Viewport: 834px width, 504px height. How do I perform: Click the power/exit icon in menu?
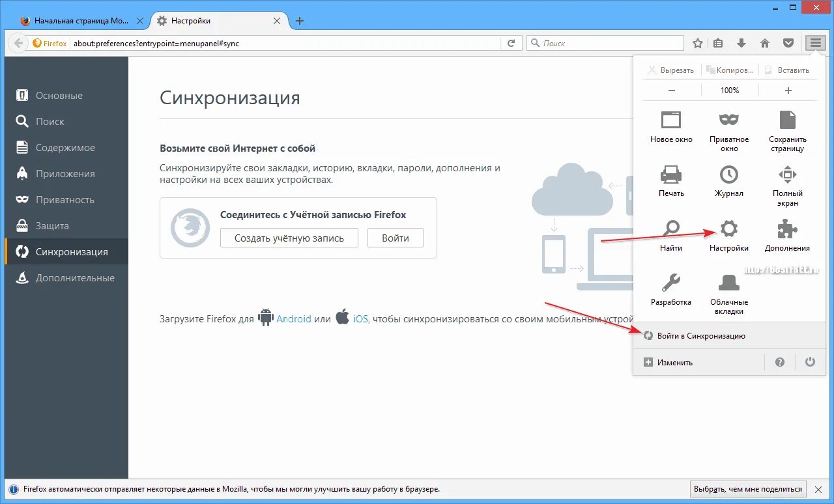(x=810, y=362)
